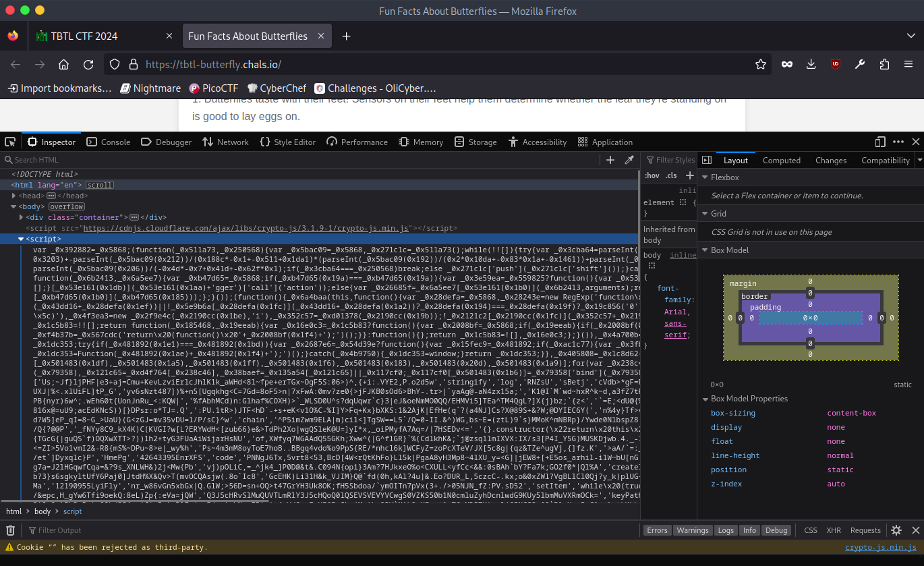924x566 pixels.
Task: Collapse Box Model Properties section
Action: tap(705, 399)
